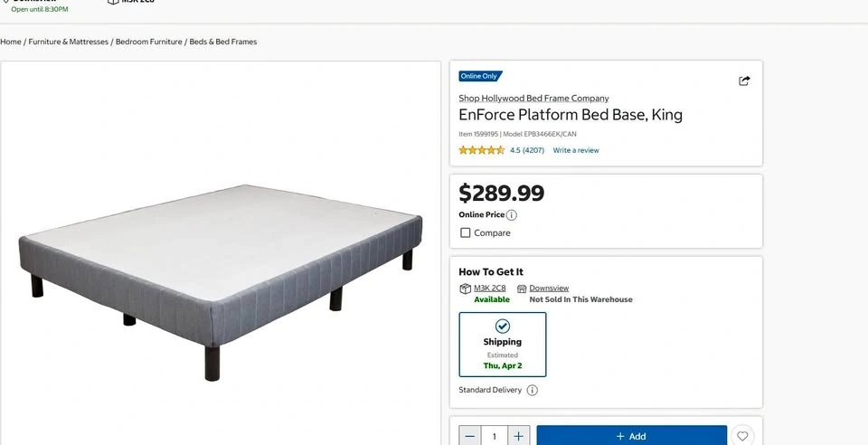Add item to wishlist with heart icon

click(x=742, y=436)
